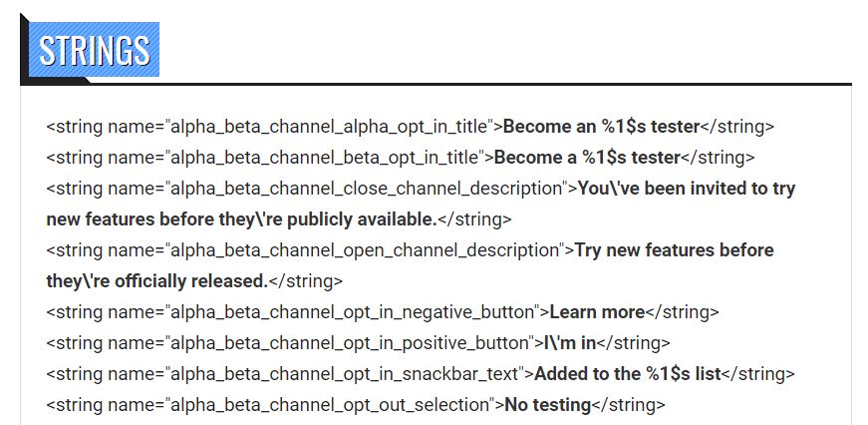
Task: Click bold text "they're officially released."
Action: [156, 281]
